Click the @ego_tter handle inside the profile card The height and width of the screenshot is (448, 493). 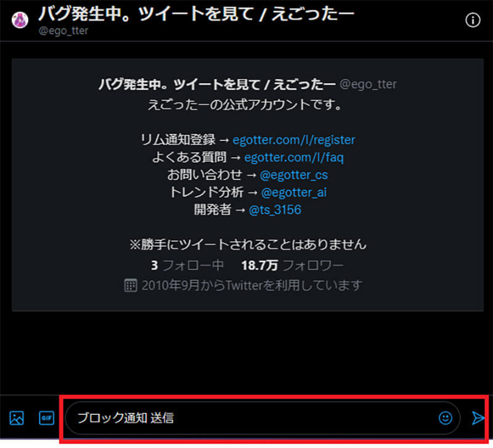pos(368,84)
